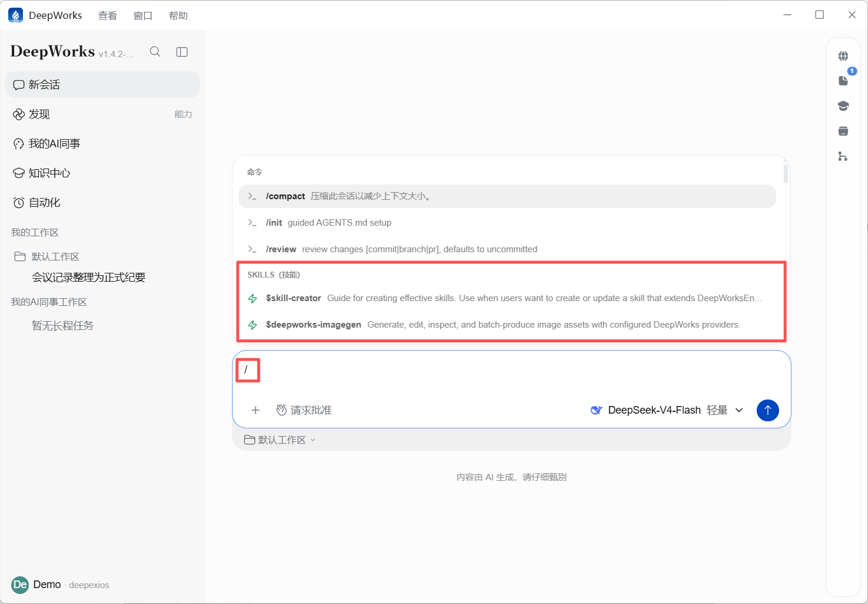Screen dimensions: 868x604
Task: Open the file icon with badge 1
Action: click(x=844, y=80)
